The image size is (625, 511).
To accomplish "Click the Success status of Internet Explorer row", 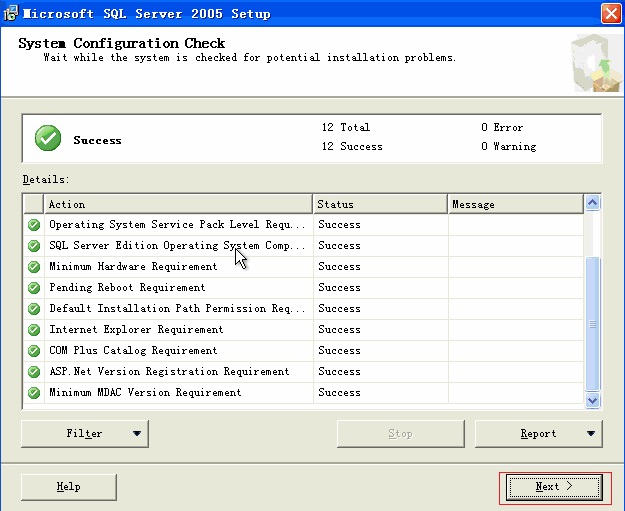I will [x=339, y=330].
